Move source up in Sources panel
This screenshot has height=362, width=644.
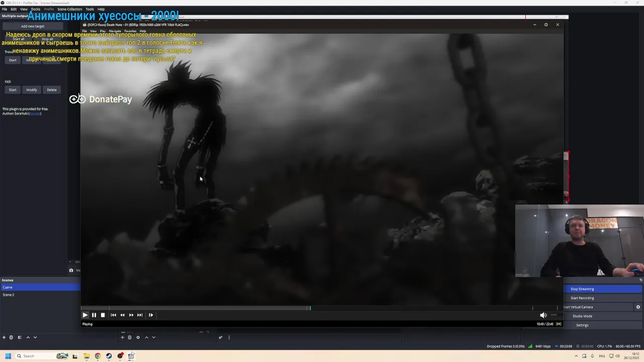pyautogui.click(x=146, y=337)
